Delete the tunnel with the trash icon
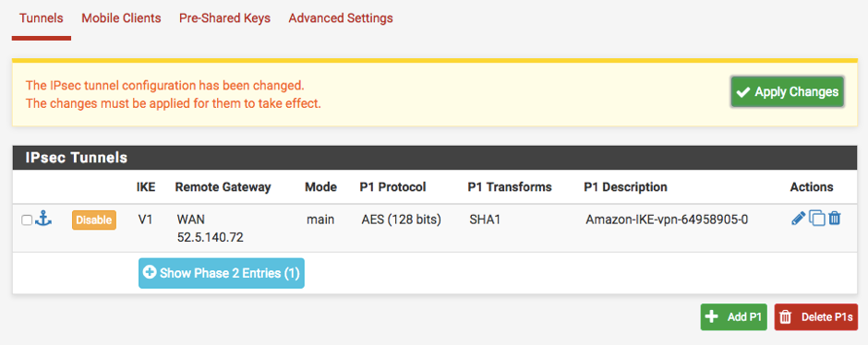Viewport: 868px width, 345px height. [x=835, y=219]
